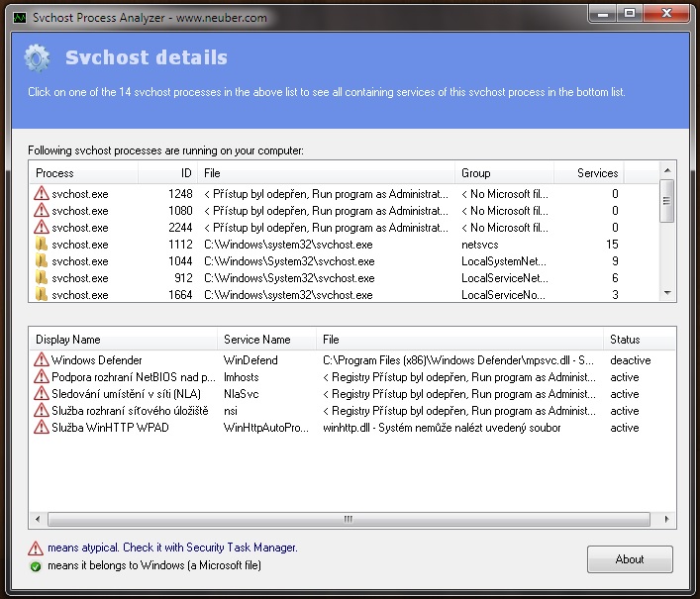The width and height of the screenshot is (700, 599).
Task: Click warning icon next to Služba WinHTTP WPAD
Action: tap(41, 428)
